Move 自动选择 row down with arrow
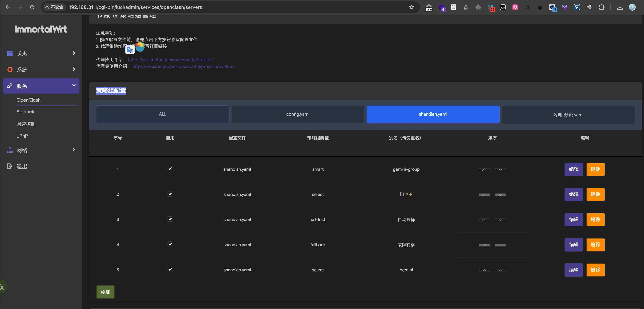The height and width of the screenshot is (309, 644). 500,220
